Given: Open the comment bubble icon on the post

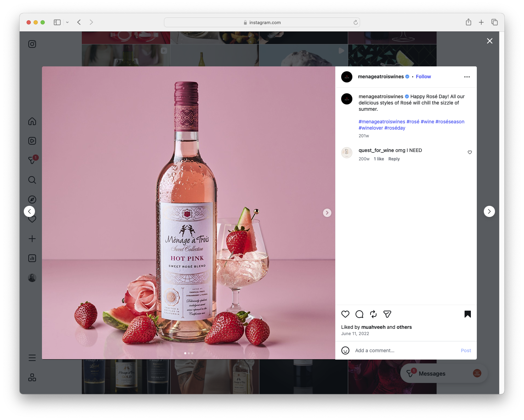Looking at the screenshot, I should click(359, 314).
